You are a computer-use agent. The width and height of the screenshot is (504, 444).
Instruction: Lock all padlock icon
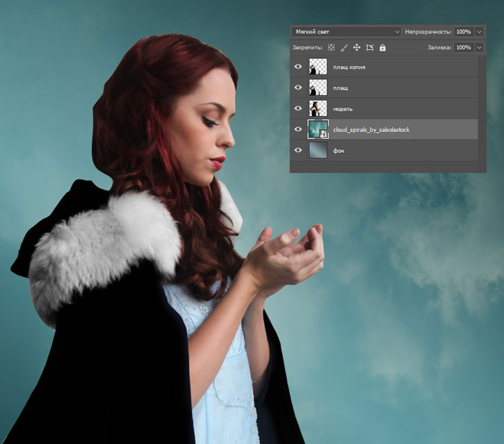(x=382, y=47)
